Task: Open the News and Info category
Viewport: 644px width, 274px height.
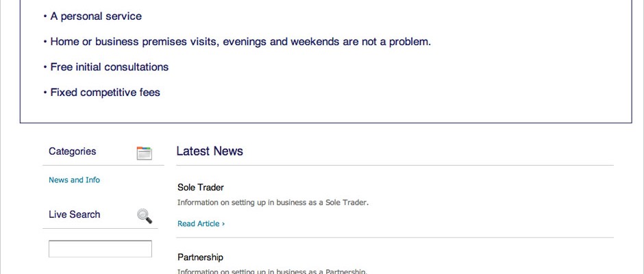Action: (75, 180)
